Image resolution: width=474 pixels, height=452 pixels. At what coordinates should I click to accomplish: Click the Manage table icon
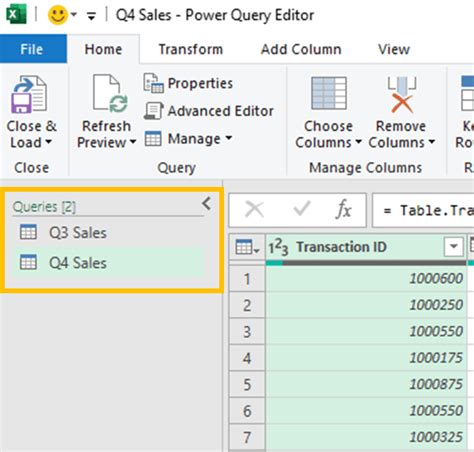point(153,139)
